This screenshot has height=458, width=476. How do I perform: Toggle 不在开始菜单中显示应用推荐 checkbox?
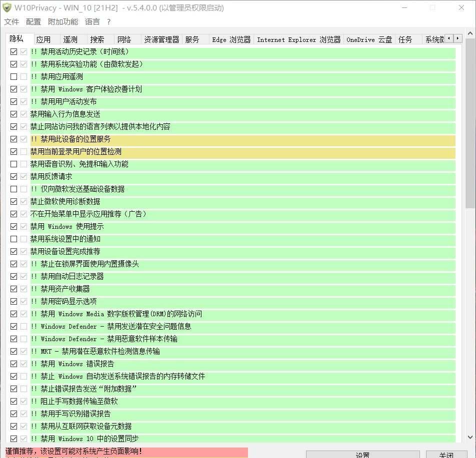point(13,214)
